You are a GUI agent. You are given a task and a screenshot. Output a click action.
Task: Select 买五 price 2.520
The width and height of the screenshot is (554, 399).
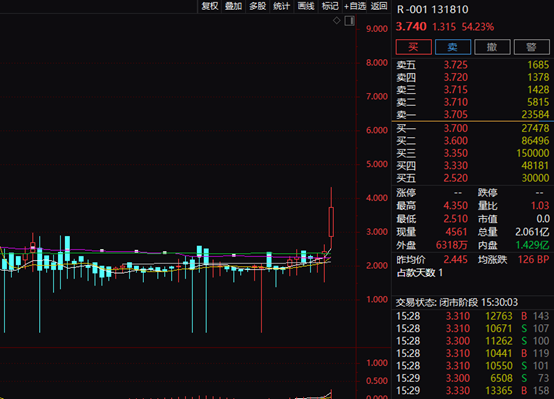(455, 178)
